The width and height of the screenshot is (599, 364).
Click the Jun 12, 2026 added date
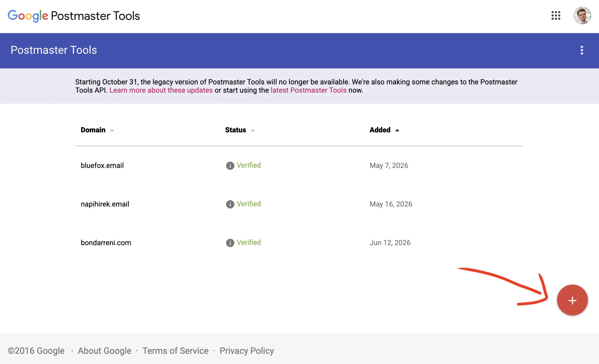click(390, 243)
